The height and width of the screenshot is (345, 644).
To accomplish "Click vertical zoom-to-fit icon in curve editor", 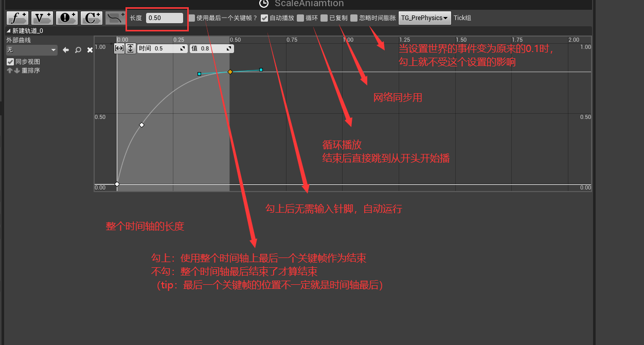I will click(x=131, y=48).
